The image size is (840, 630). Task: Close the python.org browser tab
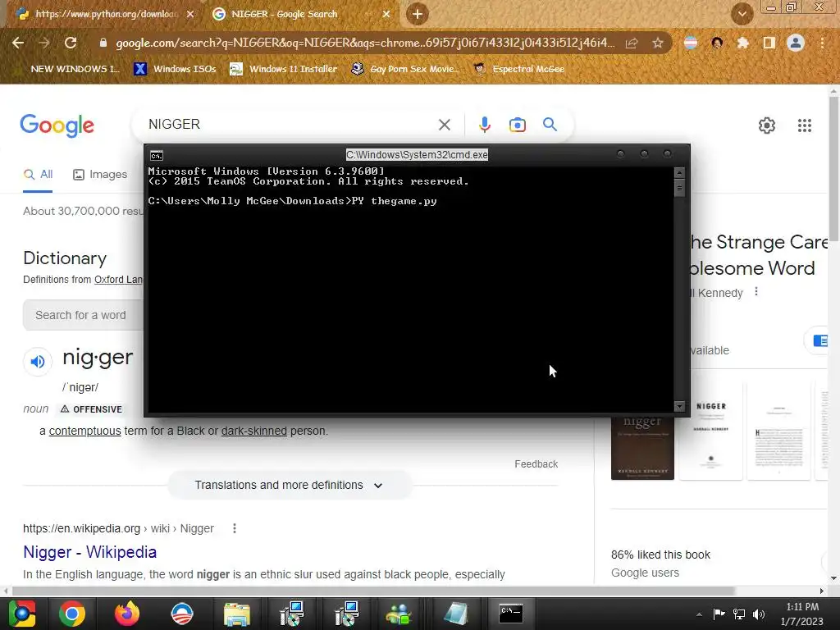190,14
